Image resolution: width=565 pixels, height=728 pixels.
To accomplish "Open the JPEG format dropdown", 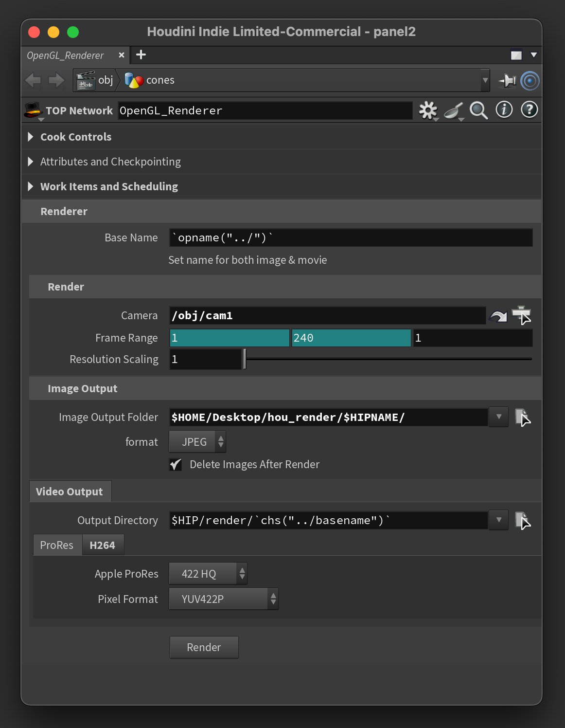I will [197, 442].
